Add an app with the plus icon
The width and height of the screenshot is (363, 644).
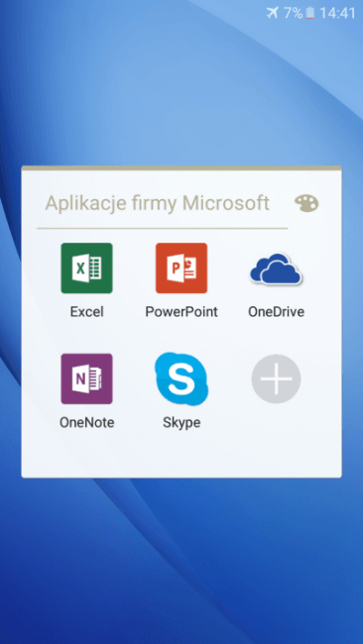pos(276,378)
